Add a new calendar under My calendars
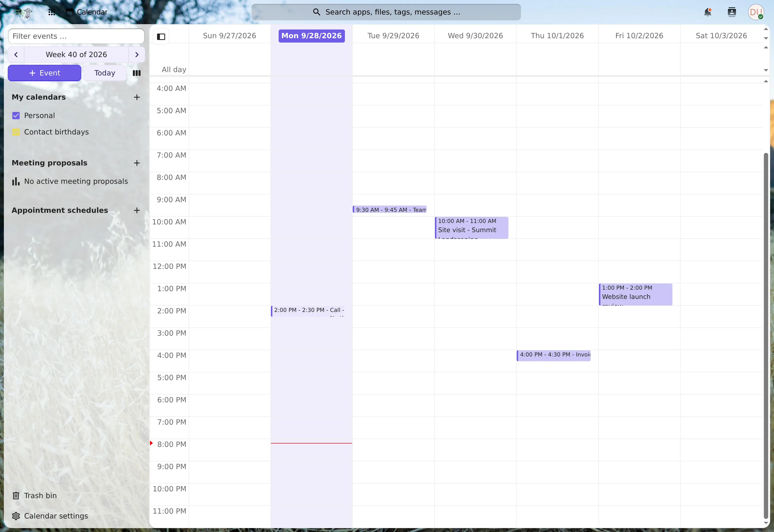The image size is (774, 532). pos(137,97)
